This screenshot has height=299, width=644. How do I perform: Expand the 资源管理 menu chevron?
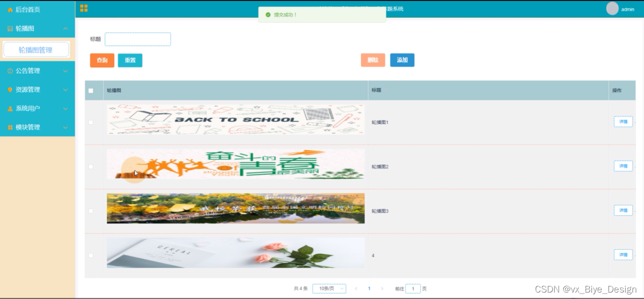pos(65,90)
